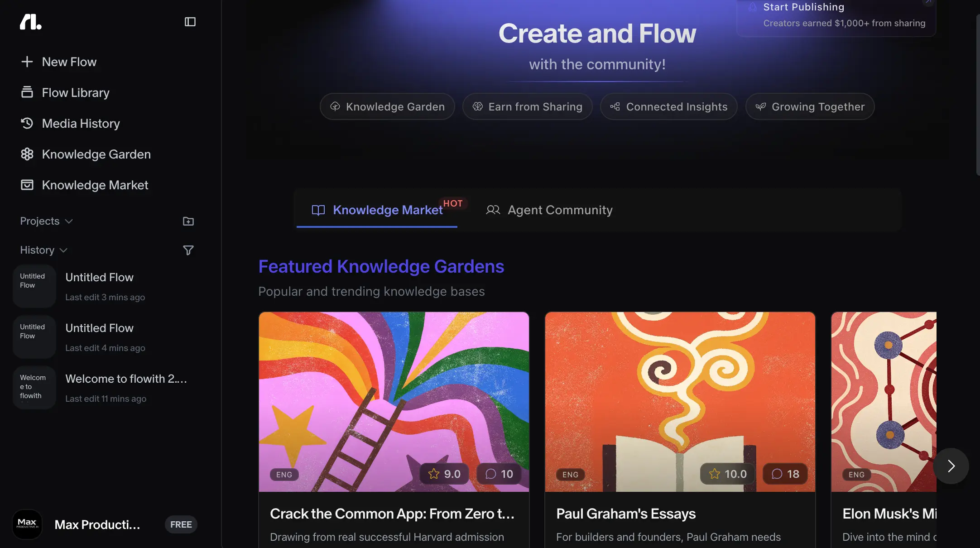Open Paul Graham's Essays card image
This screenshot has width=980, height=548.
tap(680, 401)
